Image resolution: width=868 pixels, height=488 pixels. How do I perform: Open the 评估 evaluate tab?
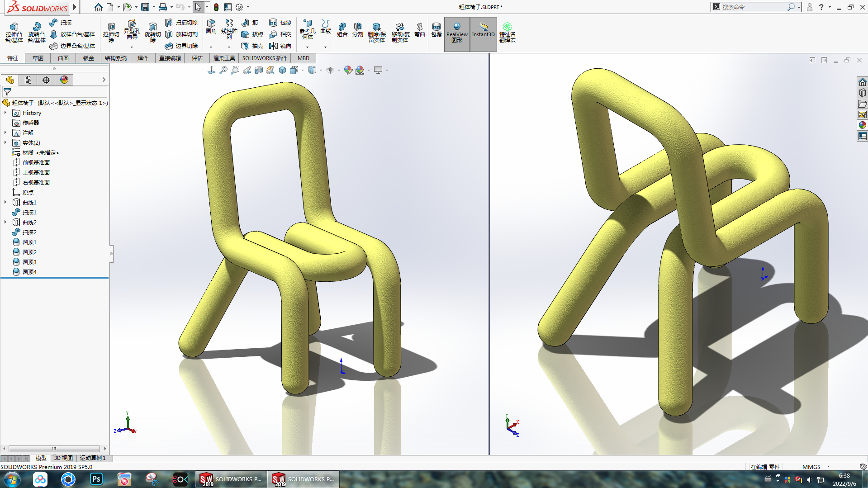pos(197,58)
